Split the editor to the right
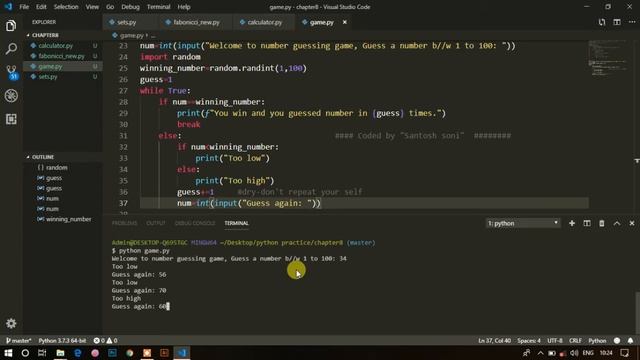Screen dimensions: 640x360 coord(617,22)
